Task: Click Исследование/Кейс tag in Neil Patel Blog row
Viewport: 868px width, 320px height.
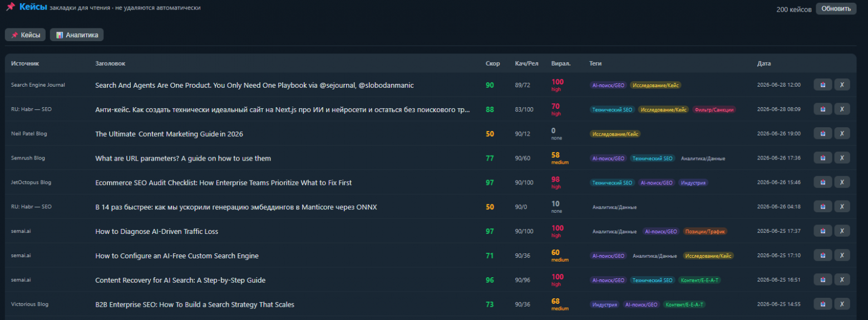Action: coord(615,134)
